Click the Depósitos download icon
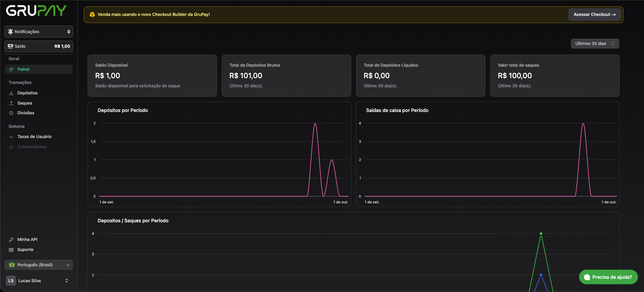Screen dimensions: 644x292 11,93
